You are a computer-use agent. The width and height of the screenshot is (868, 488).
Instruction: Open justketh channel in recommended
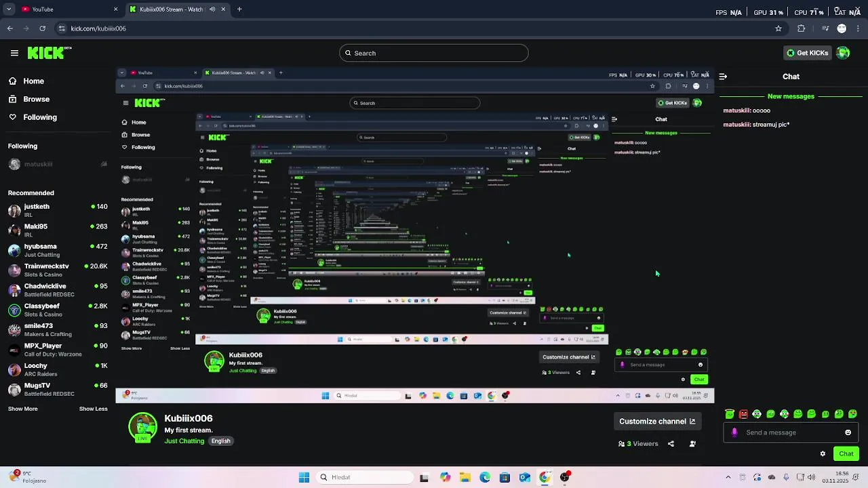58,210
